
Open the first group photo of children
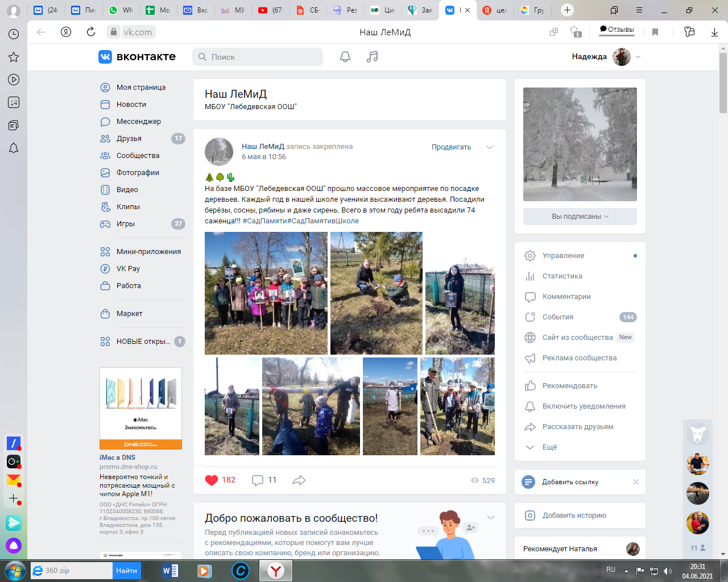tap(266, 293)
